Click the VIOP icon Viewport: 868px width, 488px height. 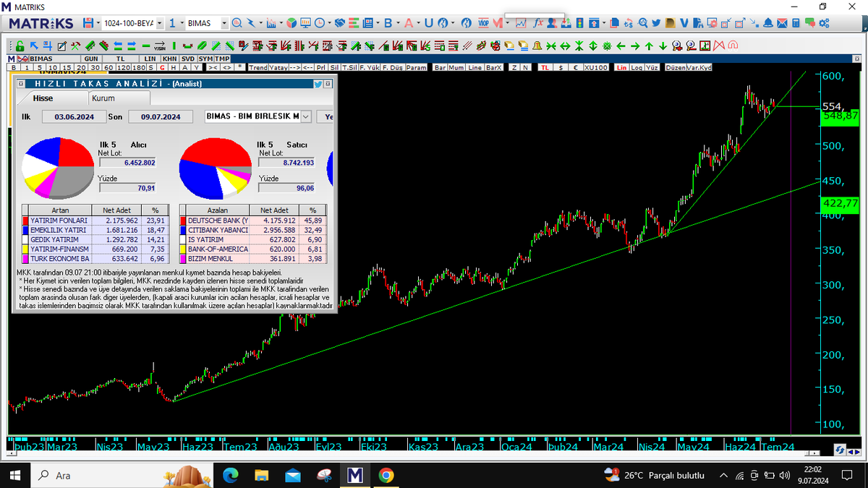(483, 23)
